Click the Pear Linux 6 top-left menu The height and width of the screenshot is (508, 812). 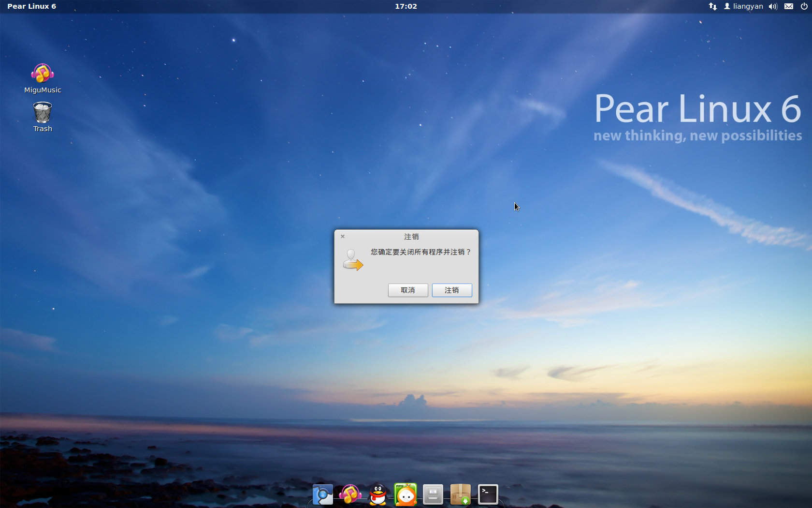[31, 6]
